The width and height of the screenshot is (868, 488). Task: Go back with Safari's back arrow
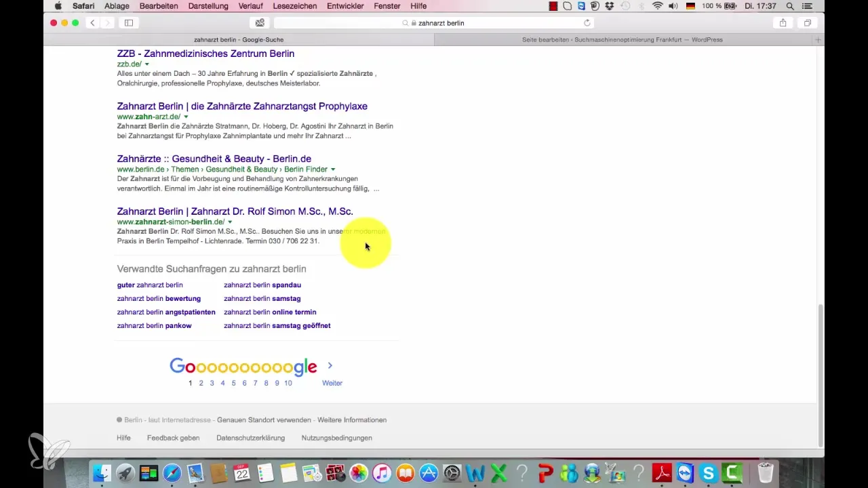point(92,22)
